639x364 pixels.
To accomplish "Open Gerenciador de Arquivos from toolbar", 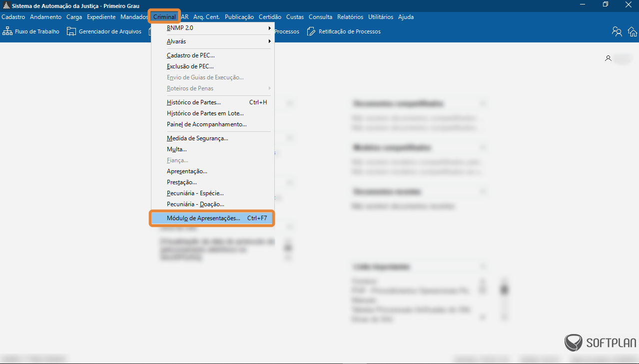I will pyautogui.click(x=104, y=31).
